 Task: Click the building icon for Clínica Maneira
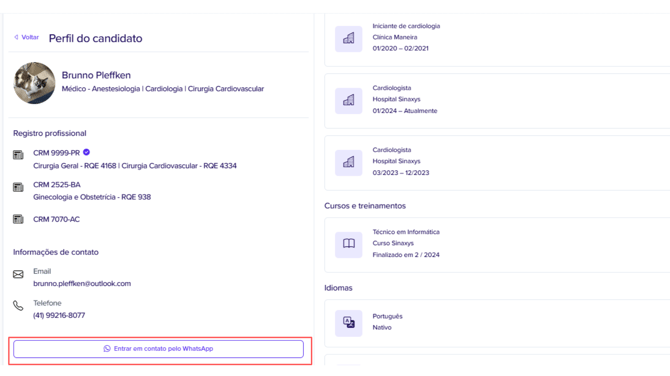point(349,38)
